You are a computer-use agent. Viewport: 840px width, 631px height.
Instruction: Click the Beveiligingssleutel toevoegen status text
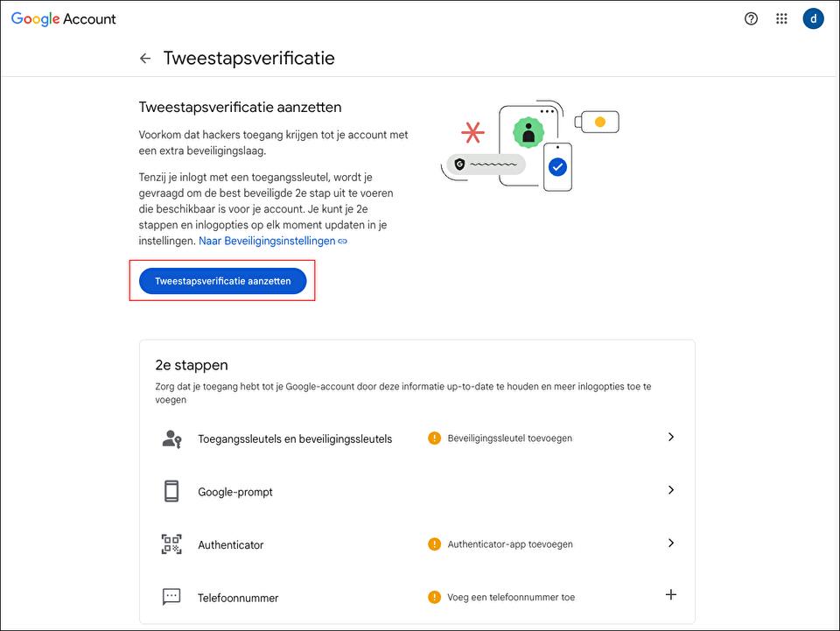[x=509, y=438]
